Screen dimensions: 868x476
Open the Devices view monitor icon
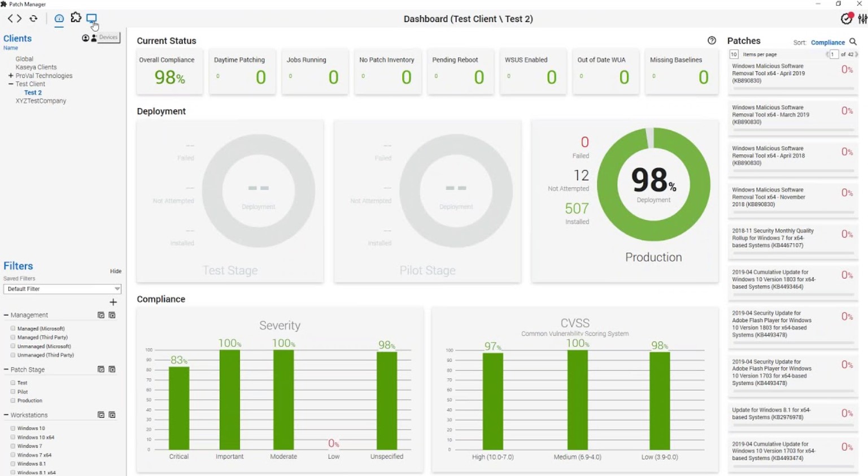pyautogui.click(x=91, y=19)
